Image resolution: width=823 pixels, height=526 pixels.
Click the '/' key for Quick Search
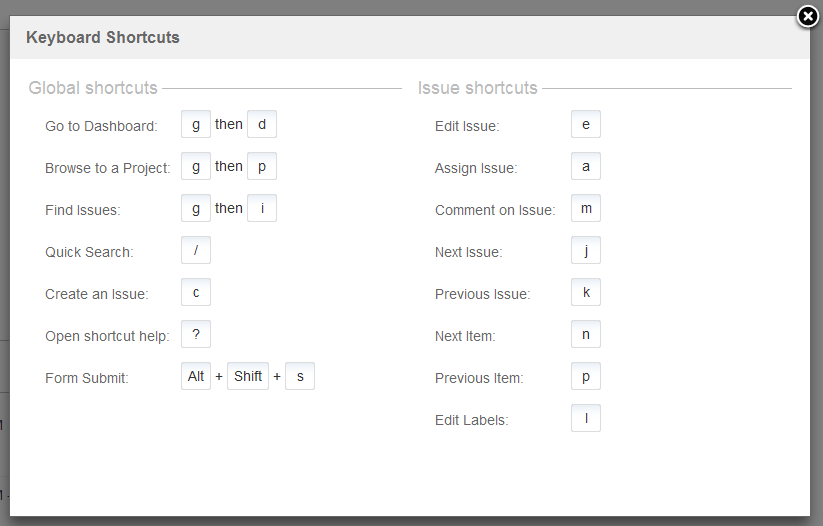coord(196,250)
